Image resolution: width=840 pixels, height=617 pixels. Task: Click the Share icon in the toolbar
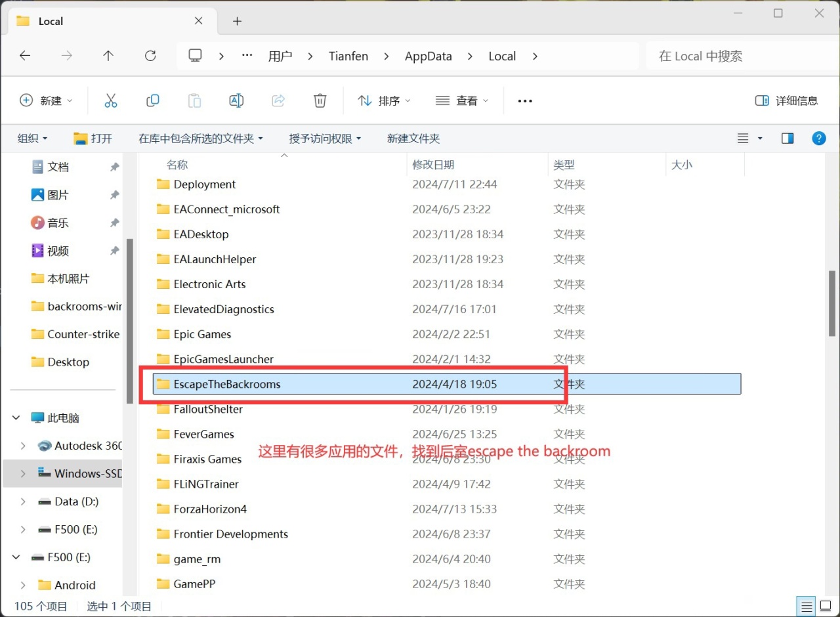278,100
